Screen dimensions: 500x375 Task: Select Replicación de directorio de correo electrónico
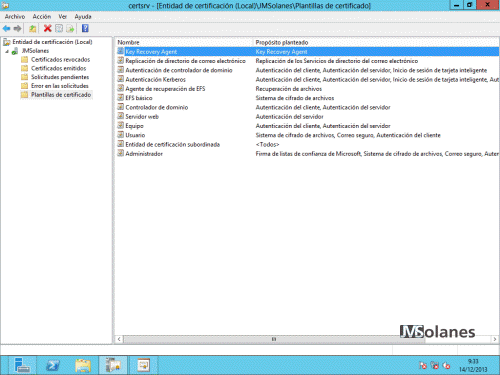click(x=185, y=61)
